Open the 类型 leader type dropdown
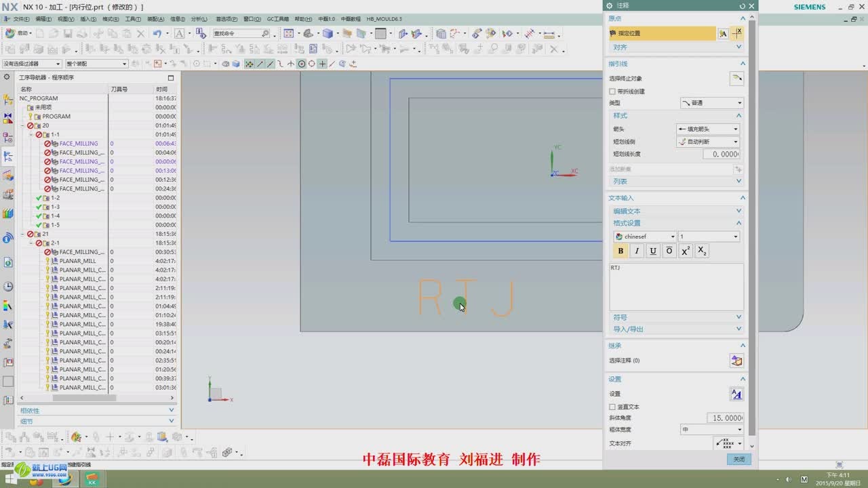This screenshot has width=868, height=488. (711, 103)
